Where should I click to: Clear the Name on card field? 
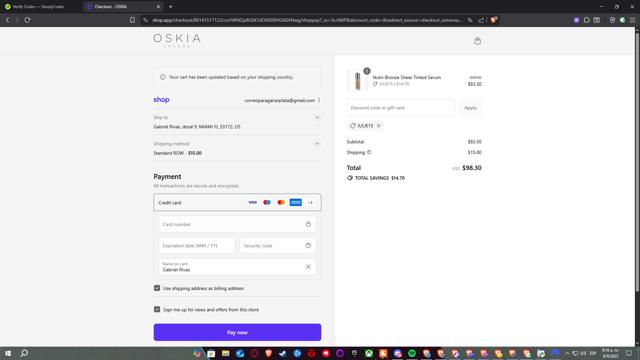click(308, 267)
